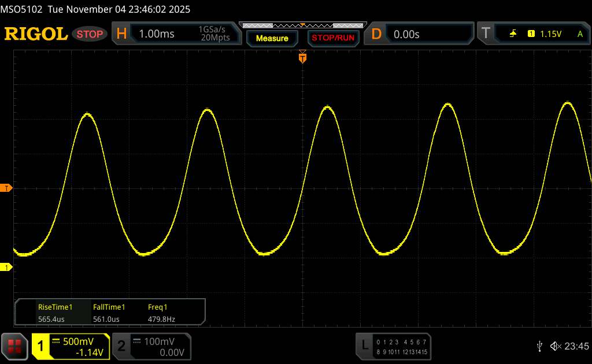The width and height of the screenshot is (592, 364).
Task: Click the orange trigger position marker at top
Action: (302, 57)
